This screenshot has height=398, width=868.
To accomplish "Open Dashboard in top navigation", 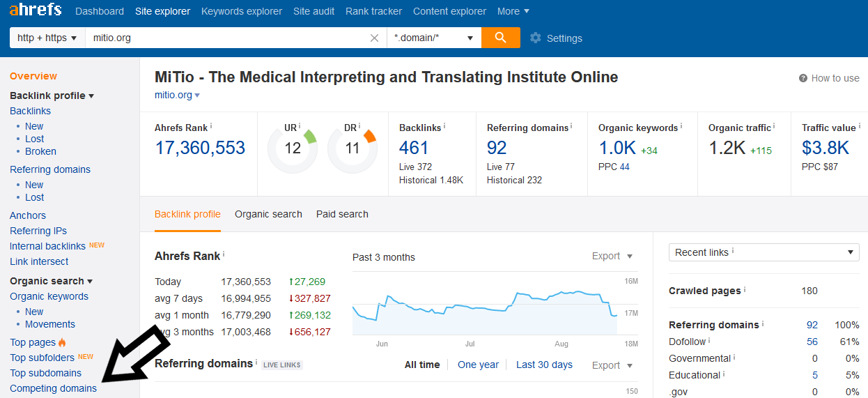I will [100, 11].
